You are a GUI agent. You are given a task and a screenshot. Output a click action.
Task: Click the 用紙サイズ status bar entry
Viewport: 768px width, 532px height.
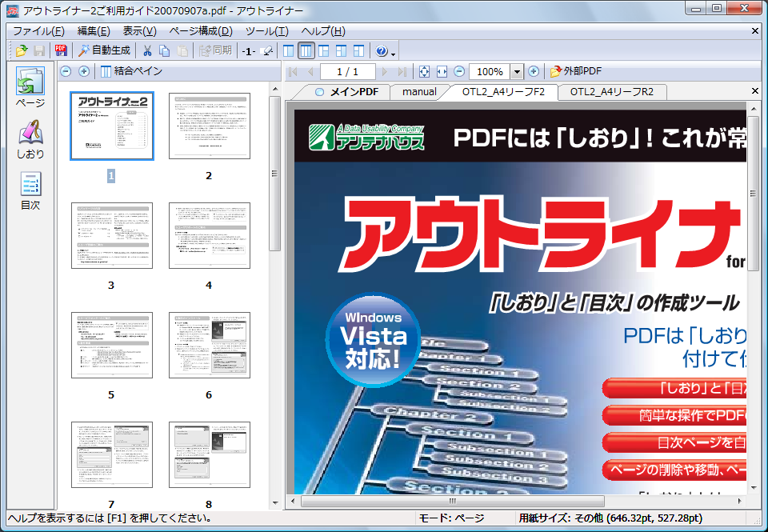(x=610, y=518)
